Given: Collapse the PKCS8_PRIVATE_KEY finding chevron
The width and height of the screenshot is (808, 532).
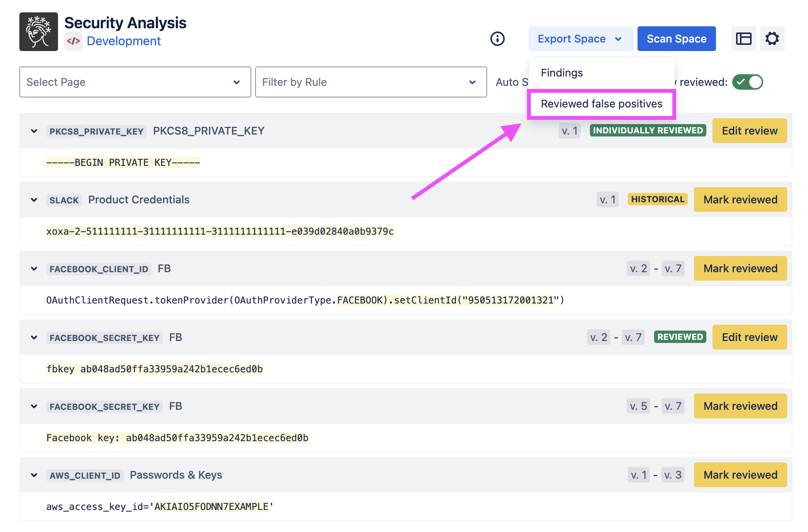Looking at the screenshot, I should [34, 131].
